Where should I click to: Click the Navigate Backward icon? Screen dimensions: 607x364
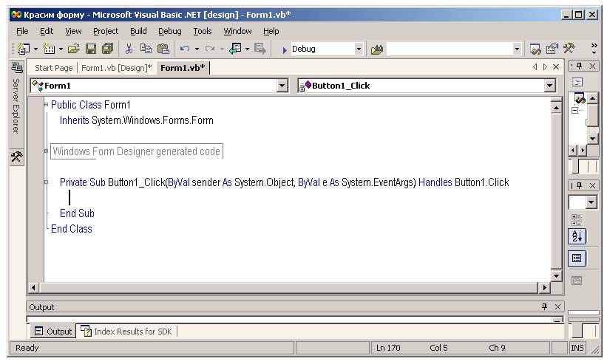[235, 49]
